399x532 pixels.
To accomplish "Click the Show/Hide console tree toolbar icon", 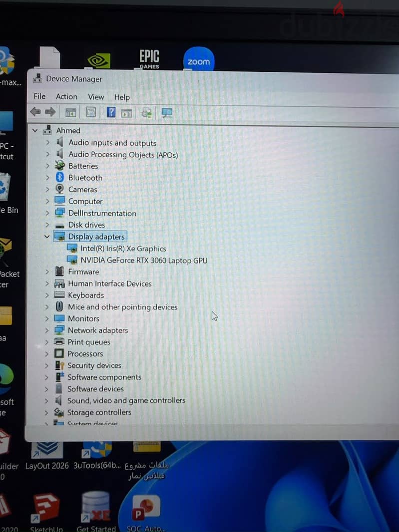I will [x=70, y=112].
